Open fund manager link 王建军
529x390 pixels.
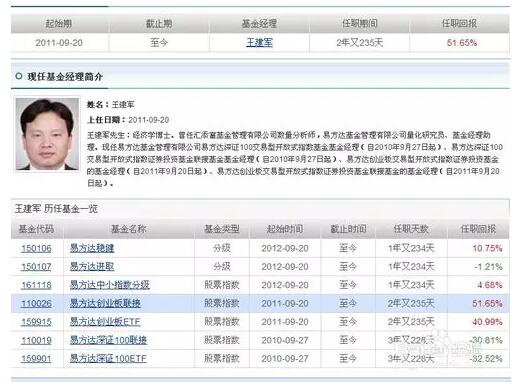tap(259, 43)
